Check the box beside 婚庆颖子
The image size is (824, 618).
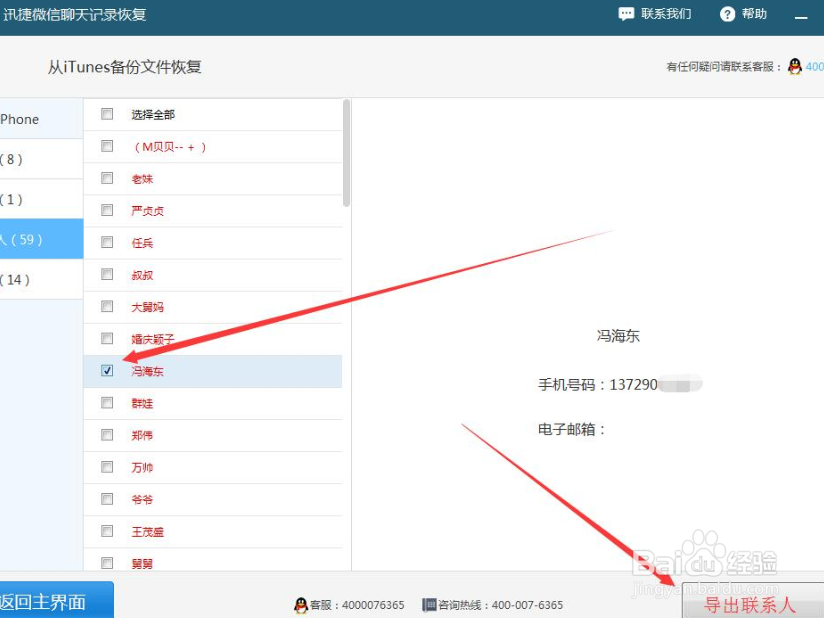tap(107, 338)
